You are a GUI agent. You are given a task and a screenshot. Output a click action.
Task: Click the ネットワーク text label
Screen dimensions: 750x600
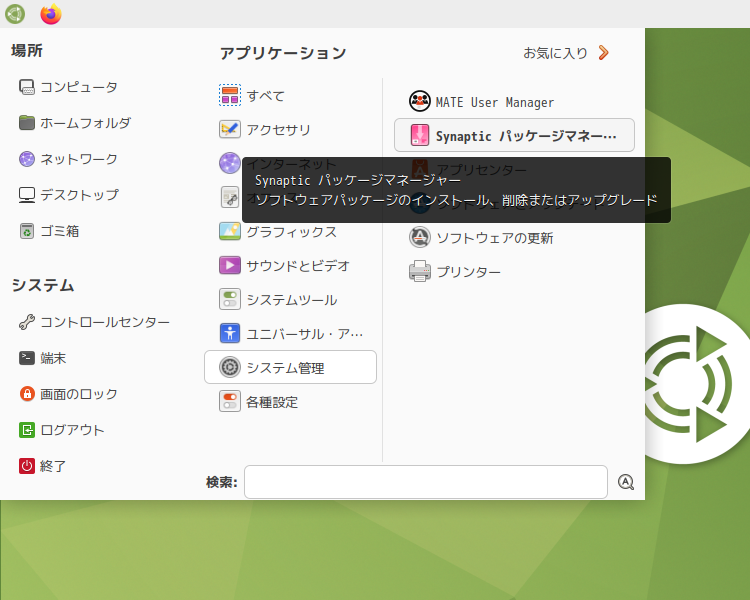pos(79,159)
